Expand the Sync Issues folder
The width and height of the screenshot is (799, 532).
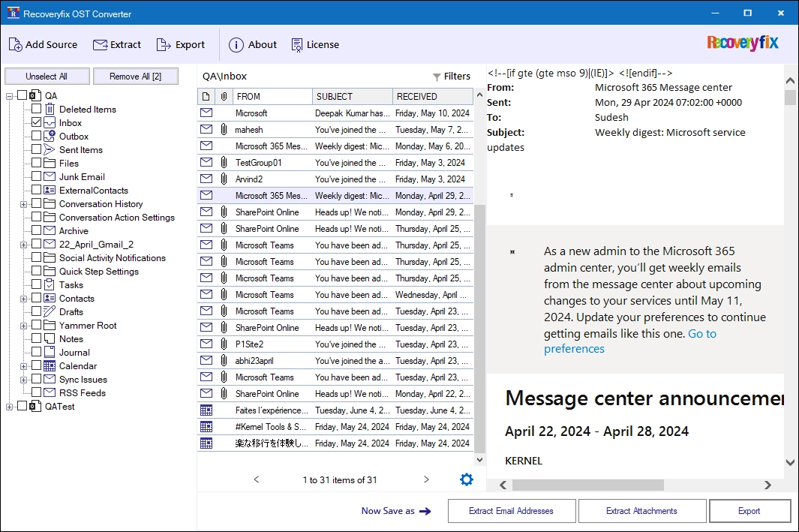(23, 380)
